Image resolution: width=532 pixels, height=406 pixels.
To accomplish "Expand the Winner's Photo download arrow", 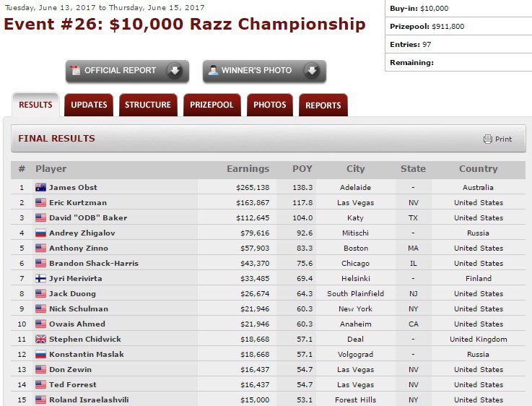I will [311, 71].
